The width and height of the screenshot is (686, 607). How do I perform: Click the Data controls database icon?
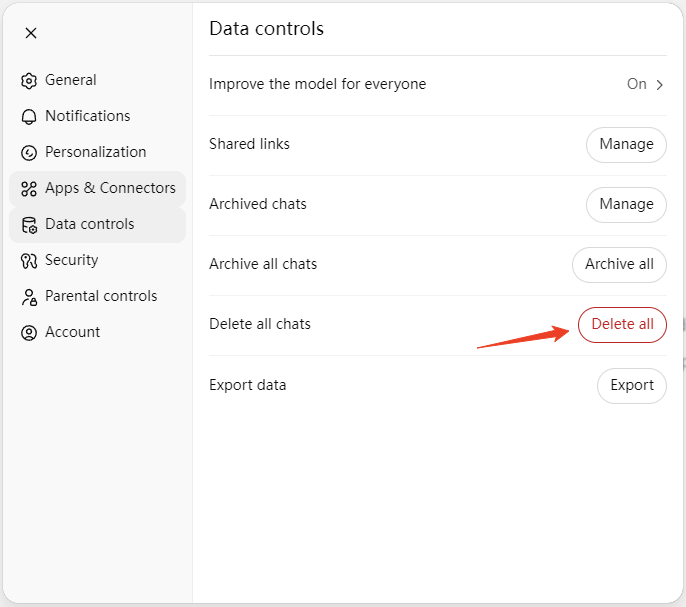pos(29,225)
